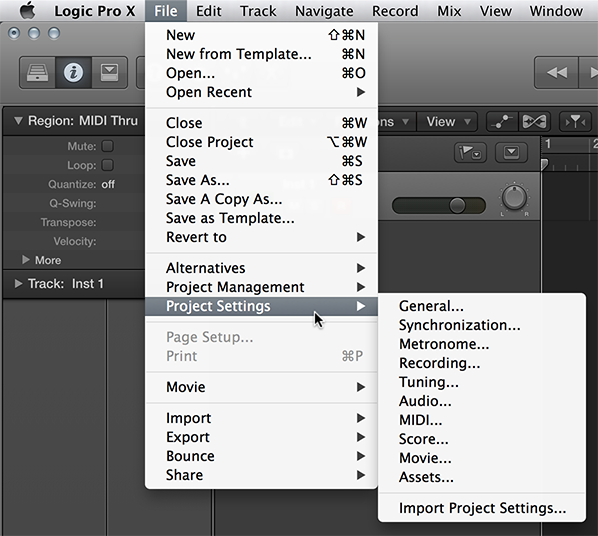Open the Track menu

pyautogui.click(x=258, y=11)
